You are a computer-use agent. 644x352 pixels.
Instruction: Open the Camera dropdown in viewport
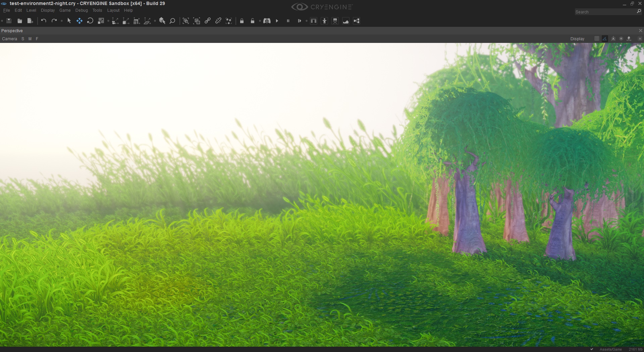(x=9, y=39)
